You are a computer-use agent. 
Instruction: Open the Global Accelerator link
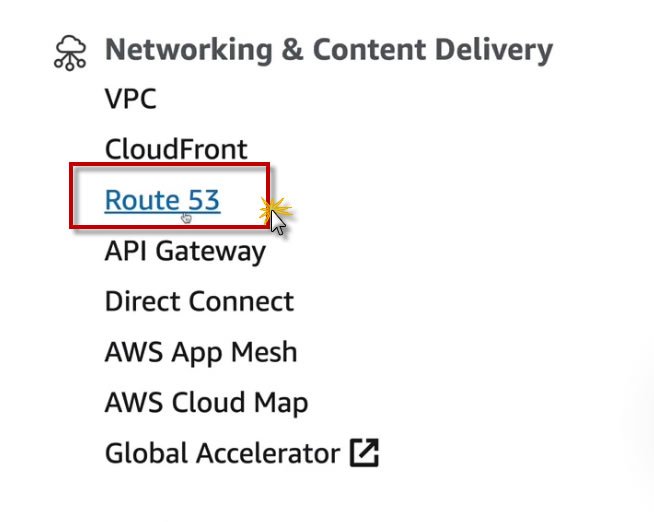pos(222,453)
